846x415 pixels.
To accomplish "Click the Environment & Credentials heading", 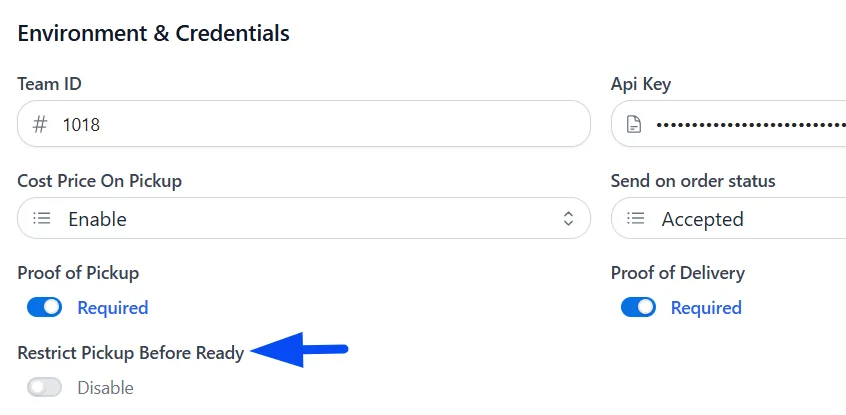I will point(153,33).
